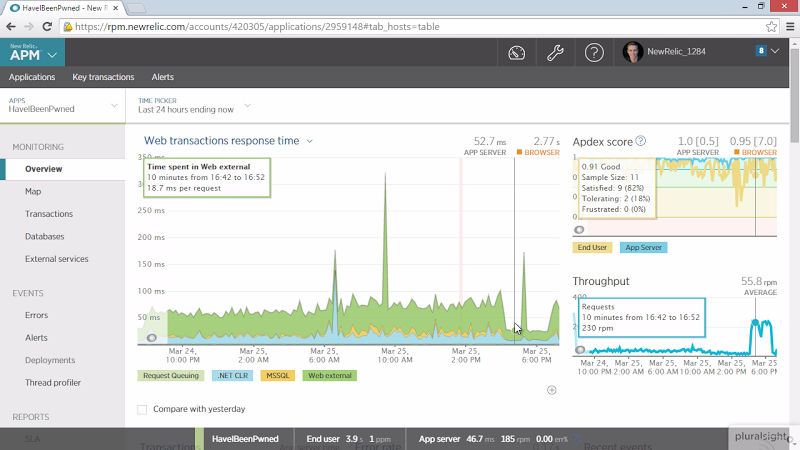Open Chrome hamburger menu

tap(790, 27)
